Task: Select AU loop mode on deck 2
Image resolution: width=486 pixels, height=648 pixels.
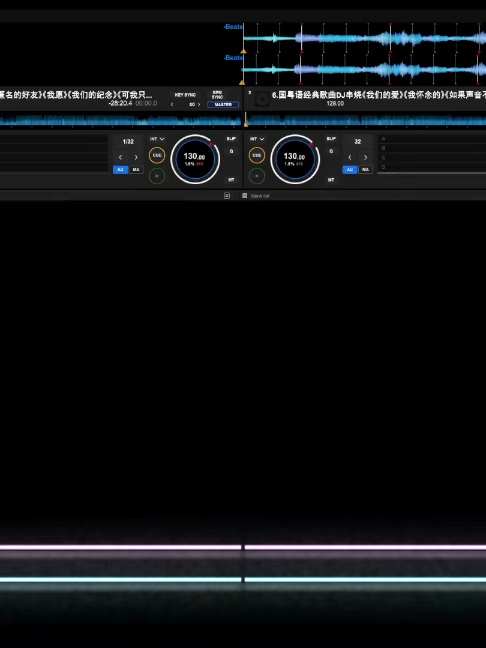Action: pos(350,169)
